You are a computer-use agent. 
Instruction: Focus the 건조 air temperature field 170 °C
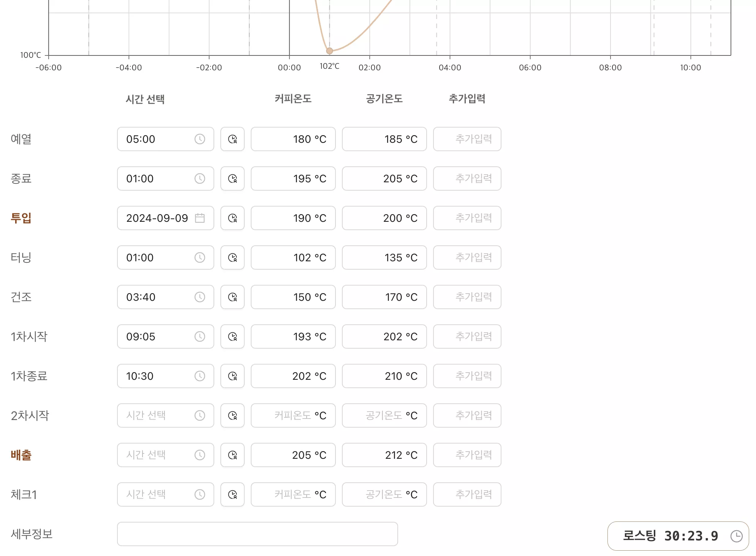384,297
